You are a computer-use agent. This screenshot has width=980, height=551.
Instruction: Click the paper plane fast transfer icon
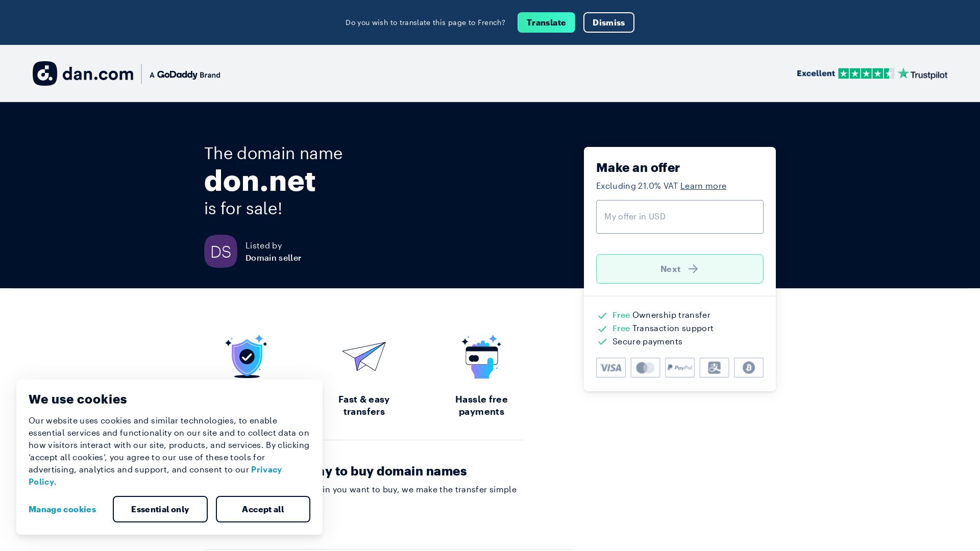[x=363, y=356]
